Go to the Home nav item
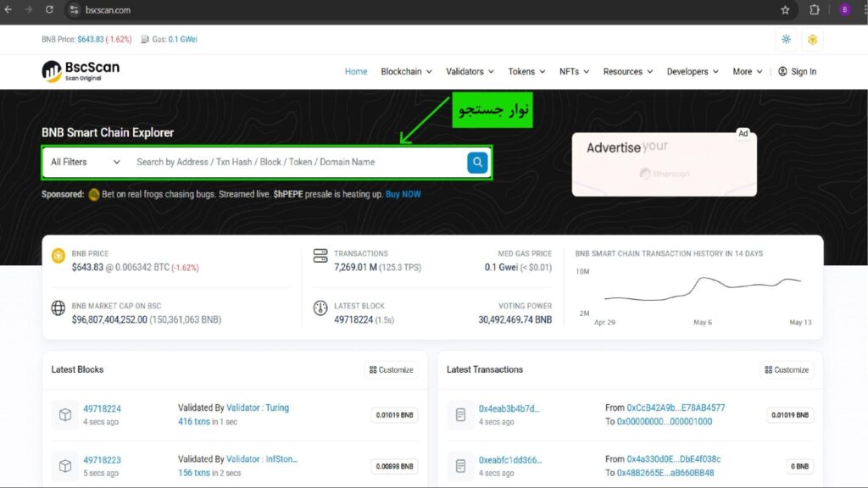 [356, 71]
